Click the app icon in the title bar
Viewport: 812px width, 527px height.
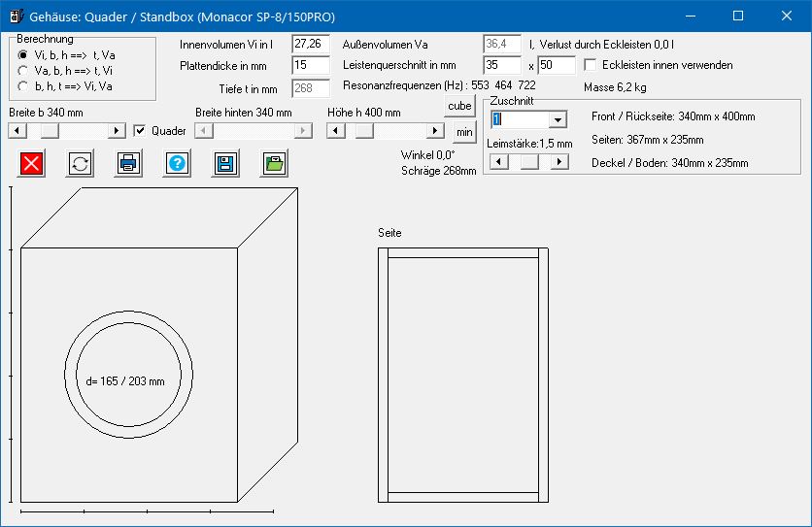pos(17,16)
